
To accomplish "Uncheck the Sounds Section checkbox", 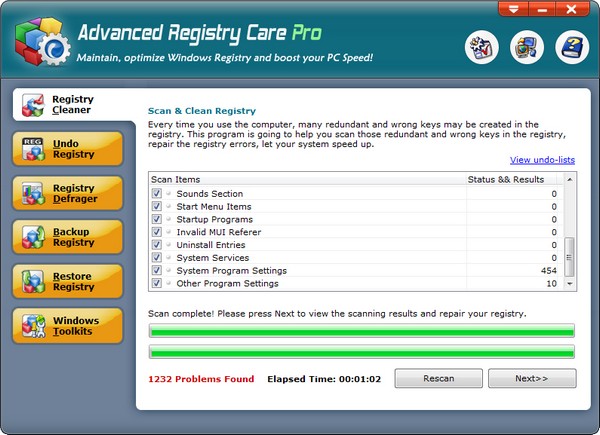I will (157, 193).
